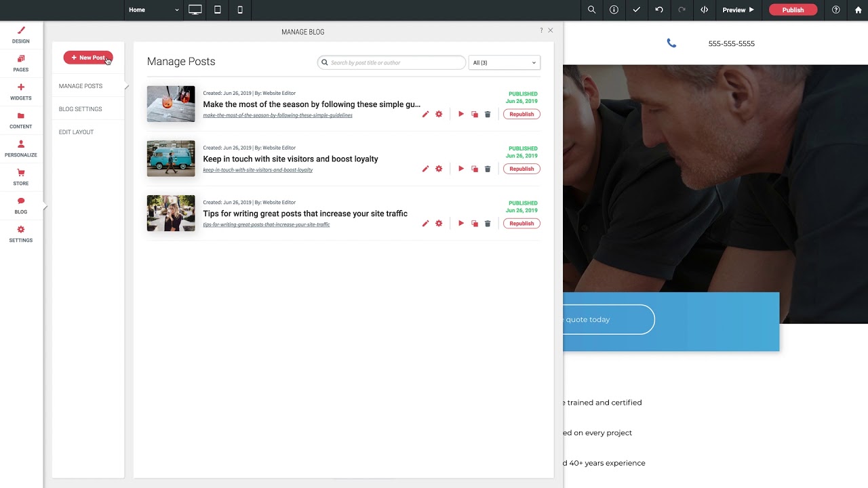The height and width of the screenshot is (488, 868).
Task: Edit the 'Tips for writing great posts' post
Action: coord(425,224)
